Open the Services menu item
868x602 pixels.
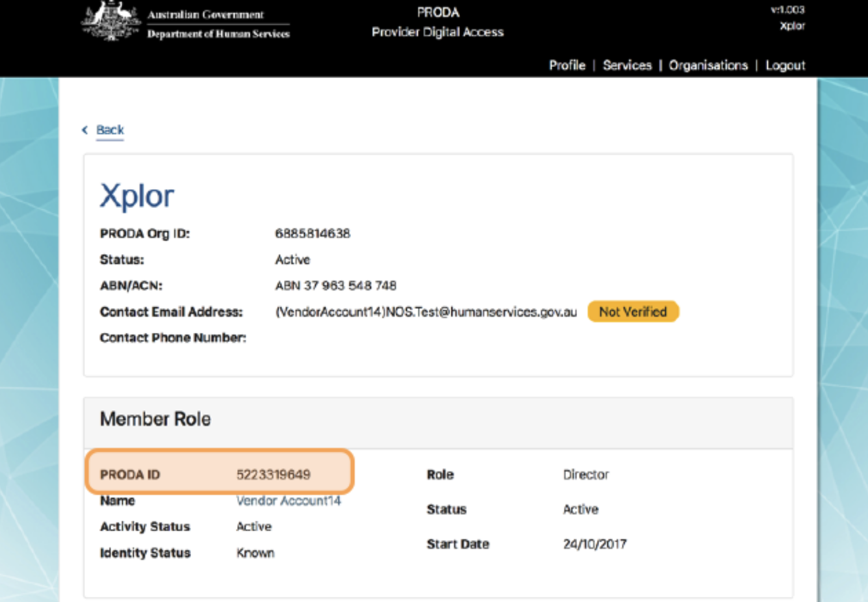click(626, 66)
